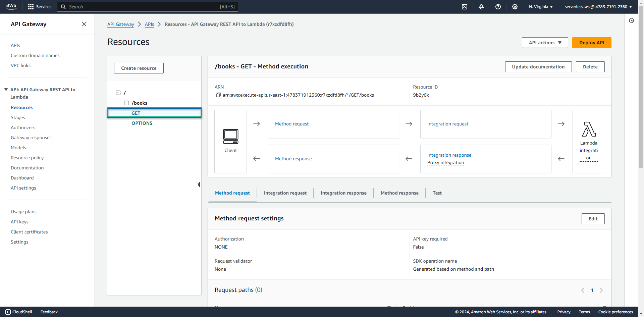The image size is (644, 317).
Task: Focus the top Search input field
Action: click(x=148, y=7)
